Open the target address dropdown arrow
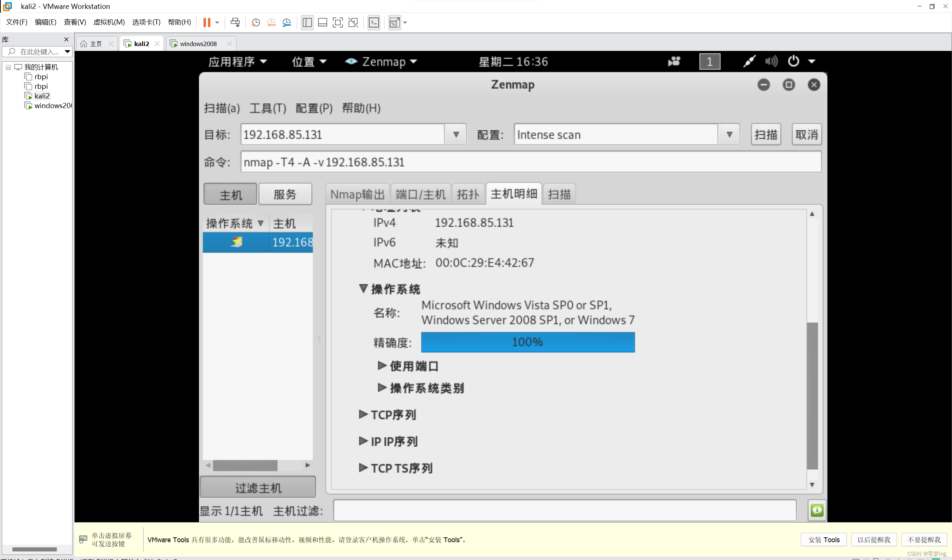The image size is (952, 560). 456,135
